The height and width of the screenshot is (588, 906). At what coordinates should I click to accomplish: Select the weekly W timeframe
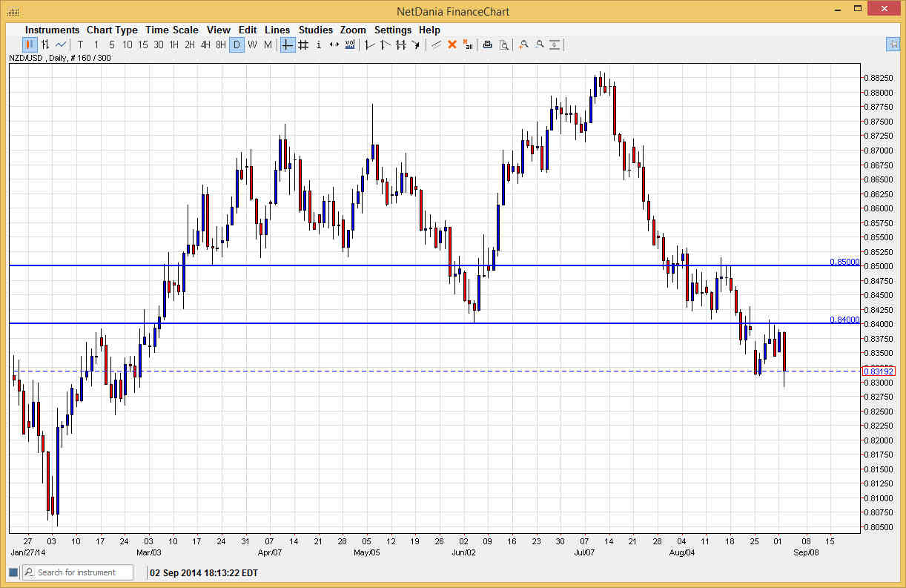tap(252, 45)
